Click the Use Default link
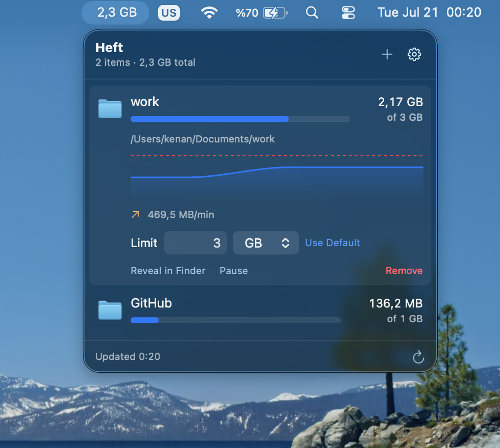 333,243
